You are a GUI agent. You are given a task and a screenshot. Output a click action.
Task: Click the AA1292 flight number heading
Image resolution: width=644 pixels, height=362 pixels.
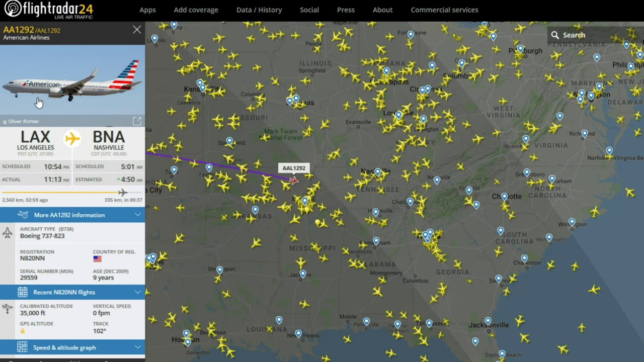(x=18, y=30)
